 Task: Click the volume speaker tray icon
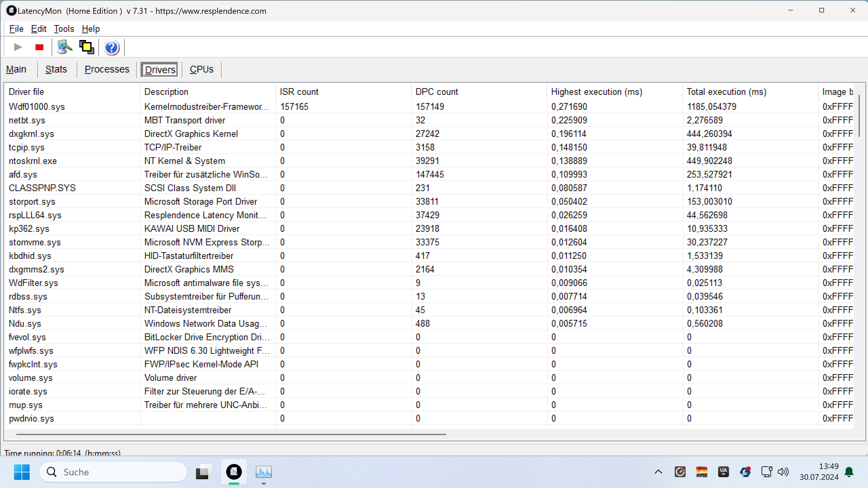783,472
